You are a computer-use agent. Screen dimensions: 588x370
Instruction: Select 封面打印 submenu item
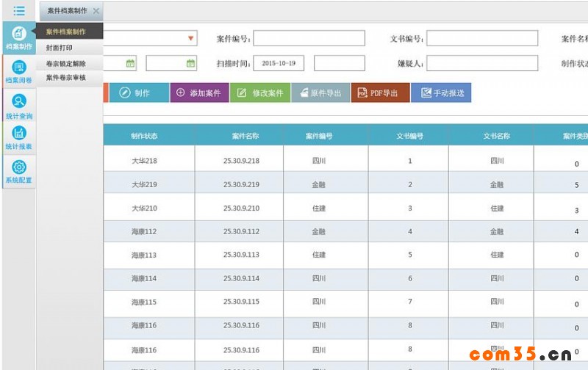point(69,48)
